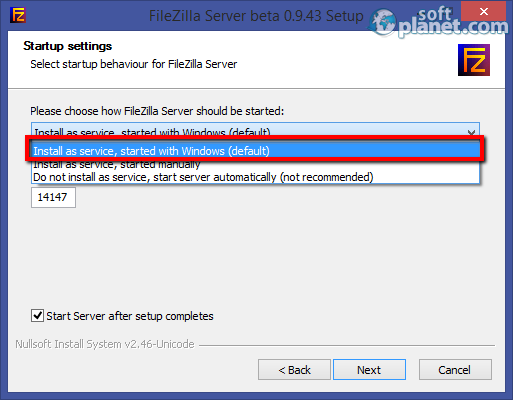Screen dimensions: 513x400
Task: Click the Startup settings heading
Action: 67,46
